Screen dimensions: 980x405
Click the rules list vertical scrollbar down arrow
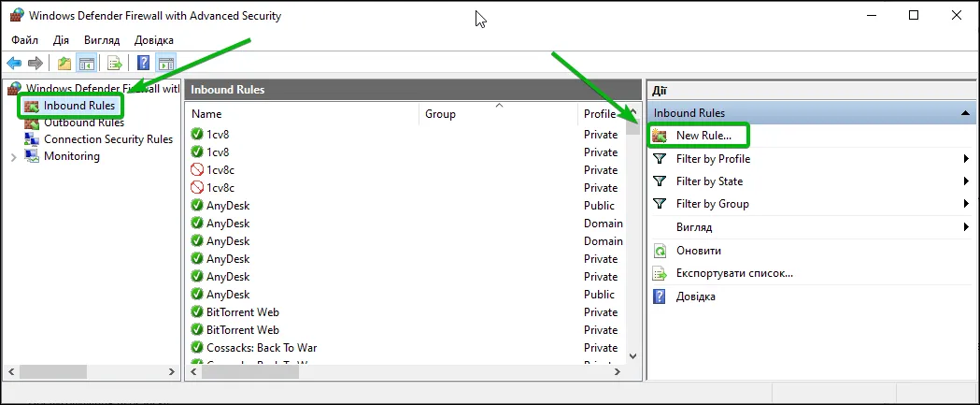click(632, 356)
